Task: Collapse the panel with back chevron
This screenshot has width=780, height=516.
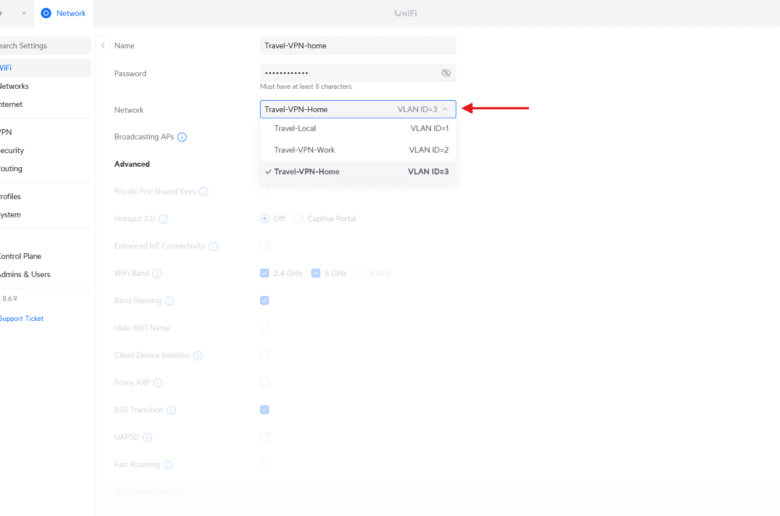Action: coord(103,45)
